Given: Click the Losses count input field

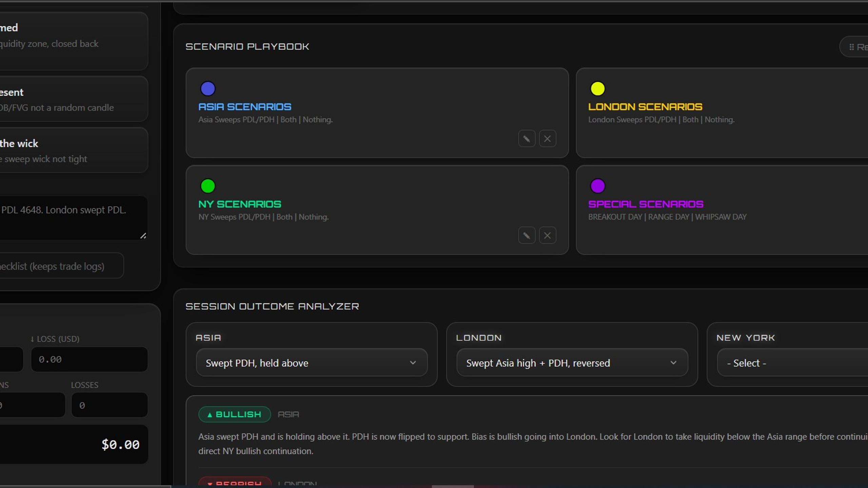Looking at the screenshot, I should [x=110, y=405].
